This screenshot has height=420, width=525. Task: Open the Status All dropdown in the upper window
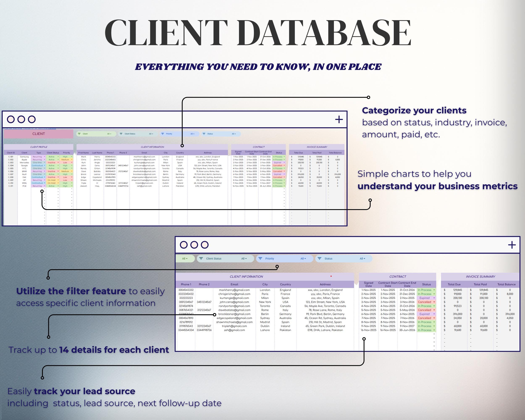(x=234, y=134)
